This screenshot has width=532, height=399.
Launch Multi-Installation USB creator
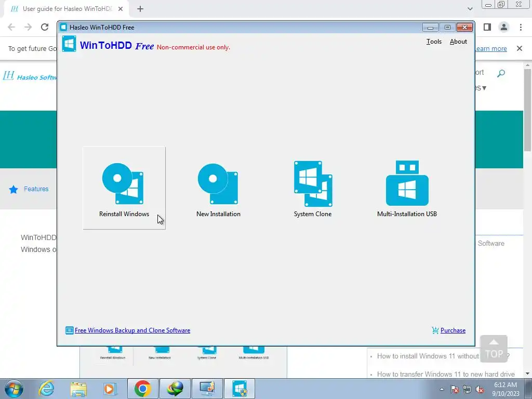coord(407,188)
